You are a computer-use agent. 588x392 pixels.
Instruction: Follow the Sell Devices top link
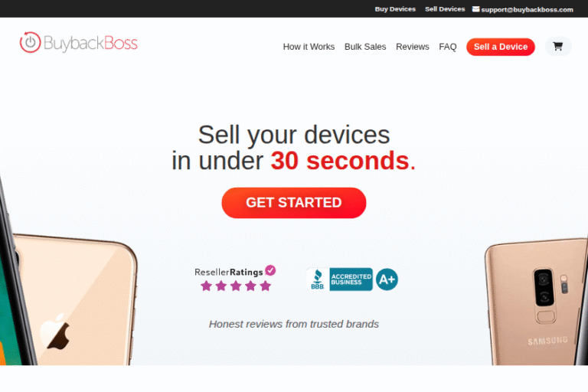click(x=445, y=9)
